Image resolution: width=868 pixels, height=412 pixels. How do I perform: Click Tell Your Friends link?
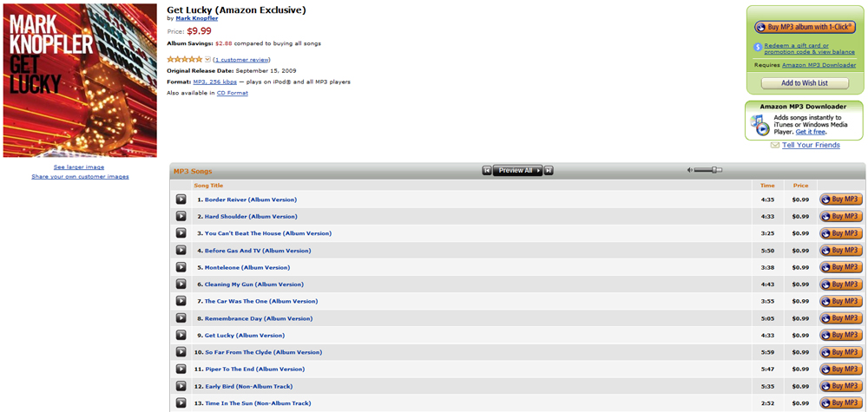(811, 145)
